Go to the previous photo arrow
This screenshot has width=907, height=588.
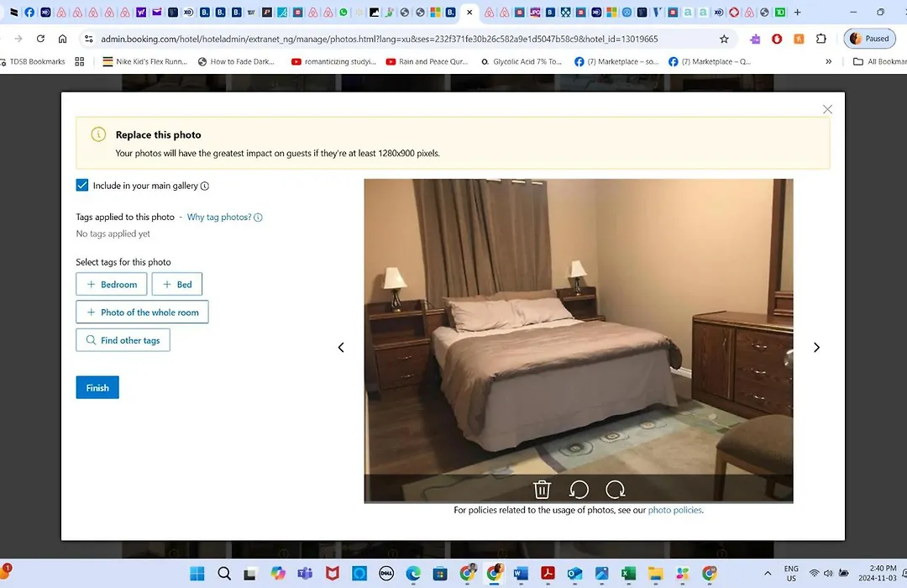coord(341,347)
